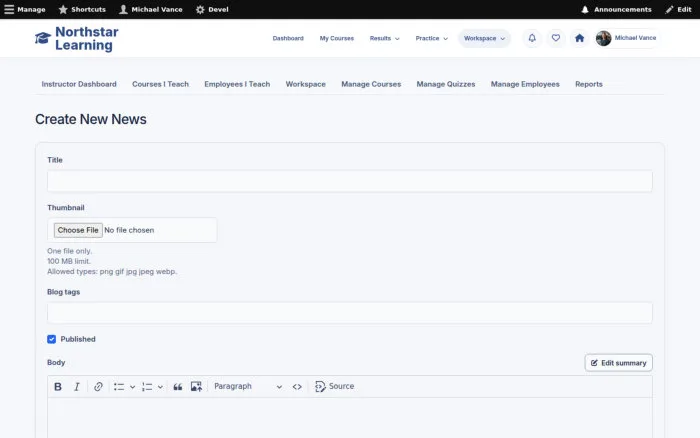Apply italic formatting in Body editor
The width and height of the screenshot is (700, 438).
[77, 387]
